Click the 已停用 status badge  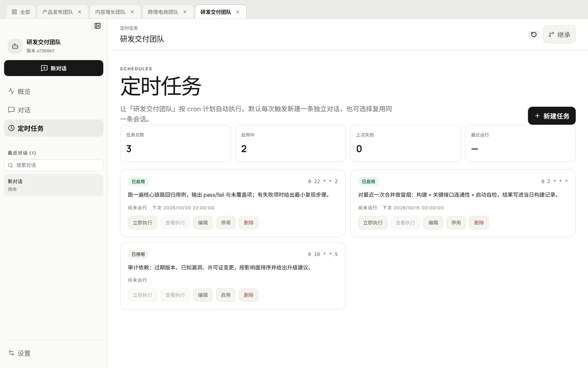click(138, 254)
